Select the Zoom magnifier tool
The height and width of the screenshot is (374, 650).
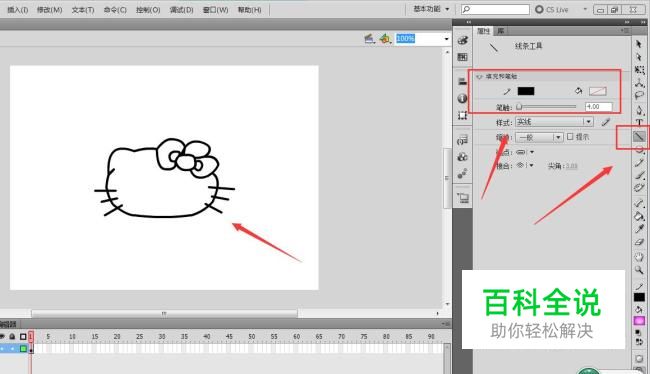(x=639, y=270)
